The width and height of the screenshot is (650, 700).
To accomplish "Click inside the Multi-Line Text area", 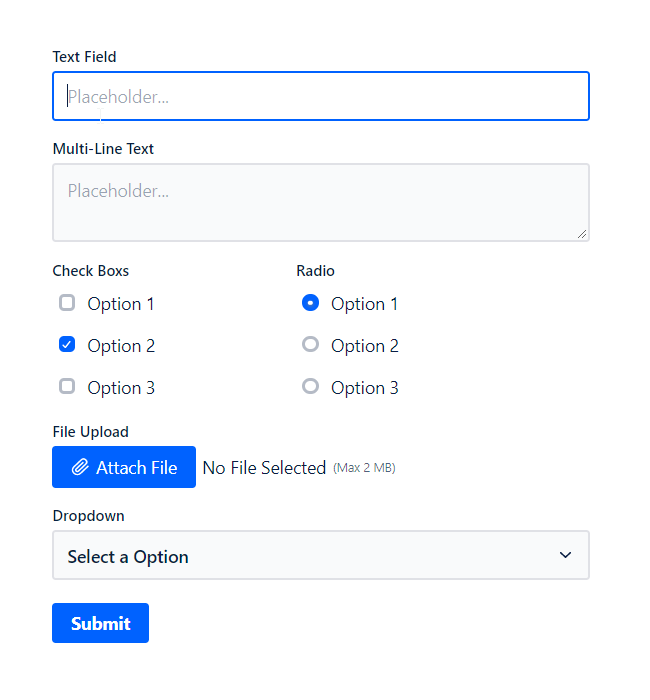I will [x=320, y=202].
